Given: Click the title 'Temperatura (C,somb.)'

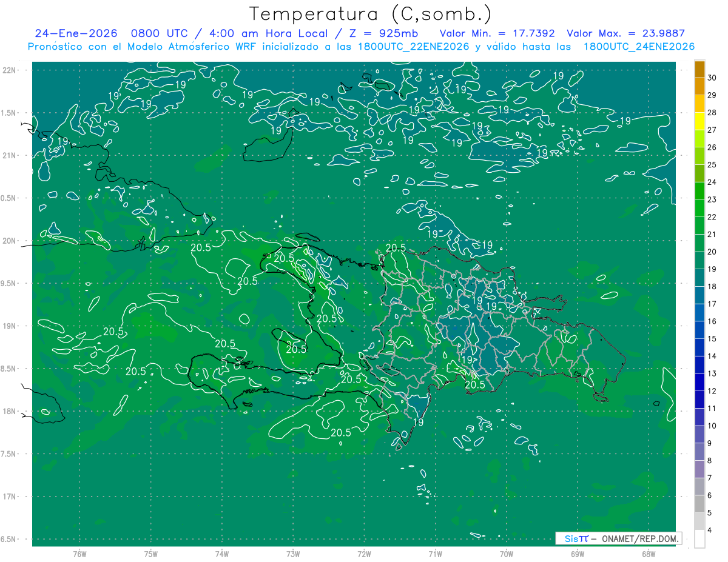Looking at the screenshot, I should tap(371, 15).
